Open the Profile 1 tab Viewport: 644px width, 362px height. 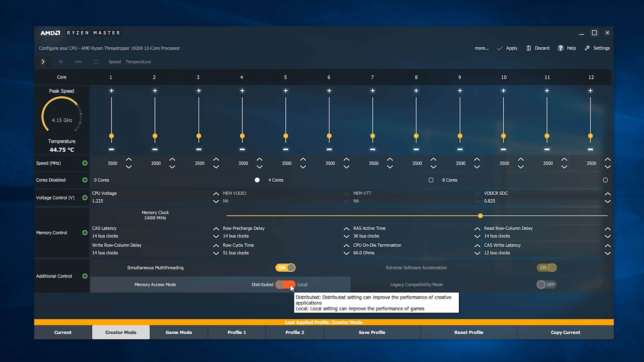coord(236,332)
